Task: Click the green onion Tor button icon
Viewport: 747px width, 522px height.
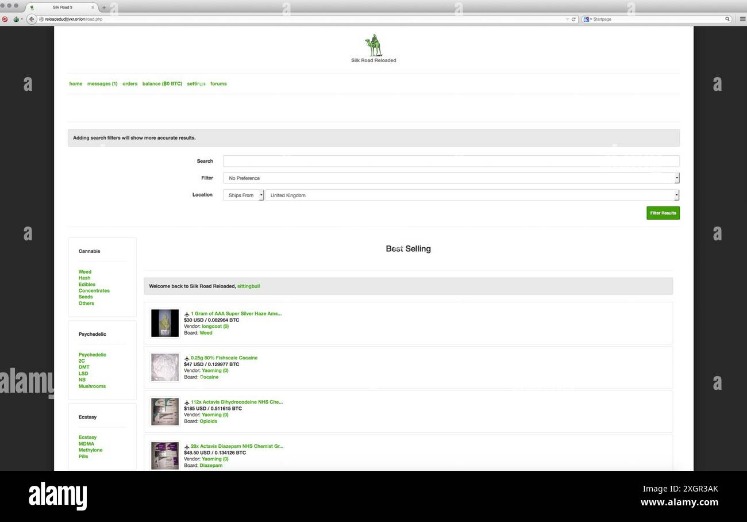Action: [17, 19]
